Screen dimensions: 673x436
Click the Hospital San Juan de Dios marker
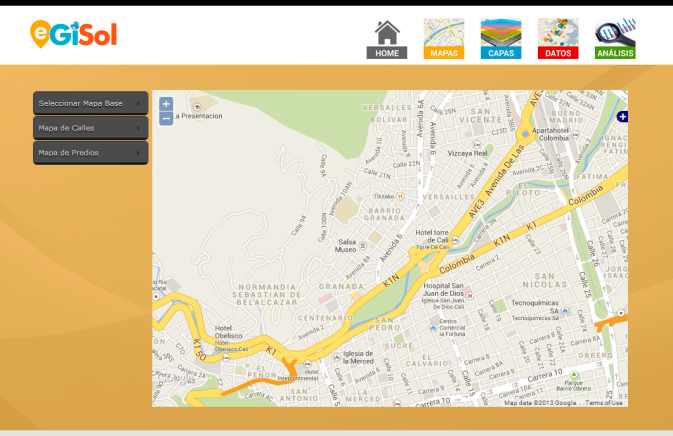click(x=470, y=296)
